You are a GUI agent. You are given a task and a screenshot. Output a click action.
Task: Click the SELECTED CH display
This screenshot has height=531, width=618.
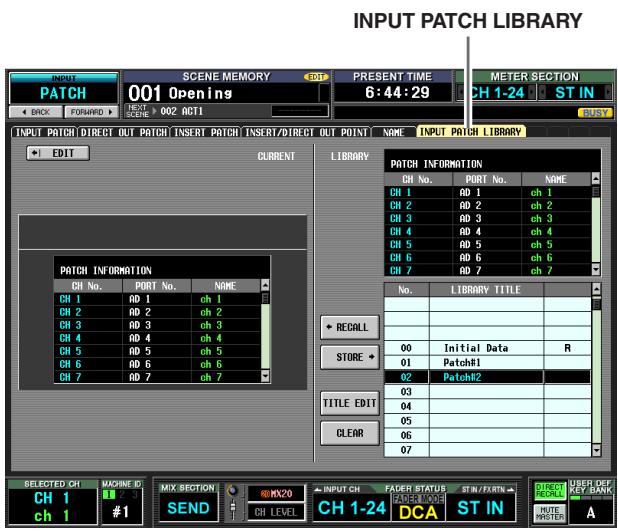53,506
